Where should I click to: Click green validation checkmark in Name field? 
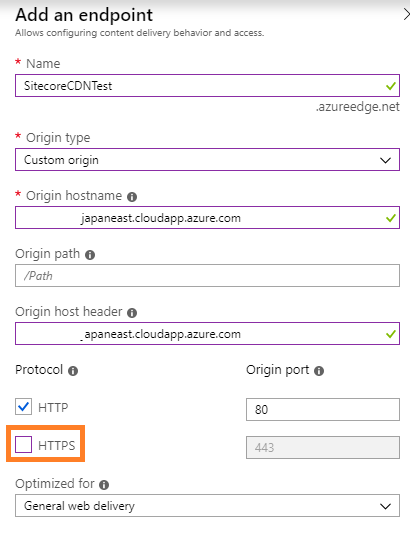coord(391,86)
